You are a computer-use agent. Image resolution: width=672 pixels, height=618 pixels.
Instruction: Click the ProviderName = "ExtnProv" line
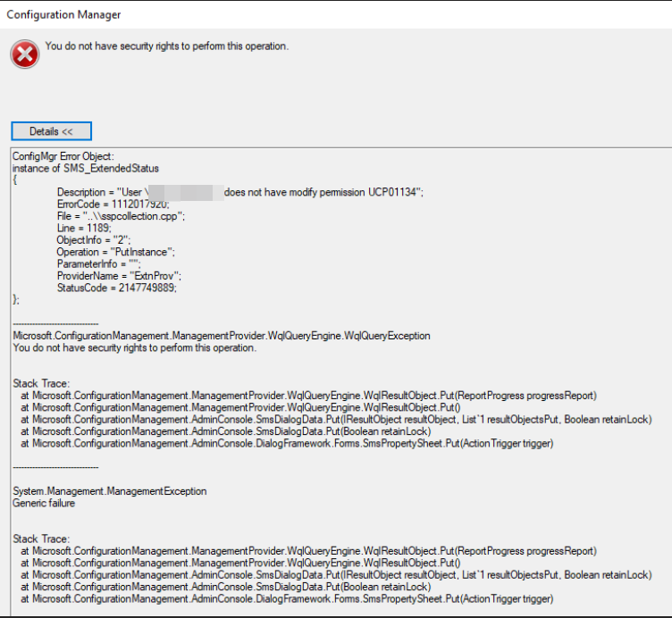click(119, 276)
